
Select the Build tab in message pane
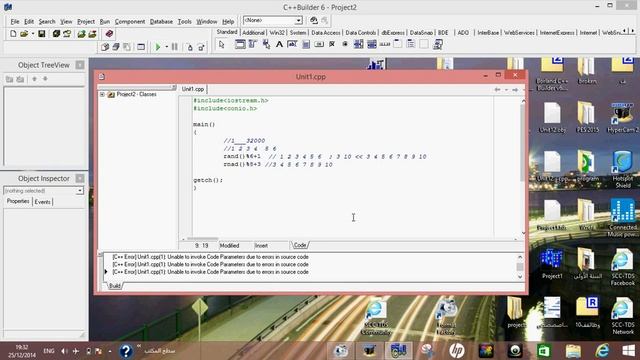point(115,286)
